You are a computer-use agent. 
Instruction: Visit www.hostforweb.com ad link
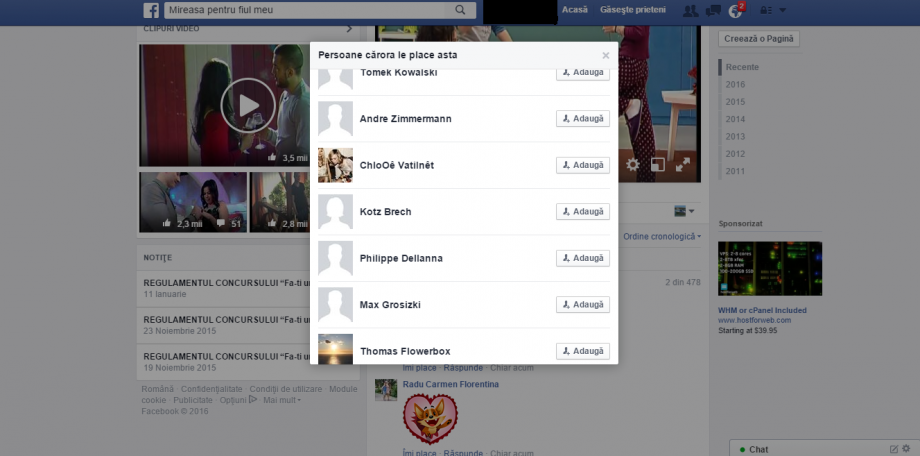click(755, 320)
